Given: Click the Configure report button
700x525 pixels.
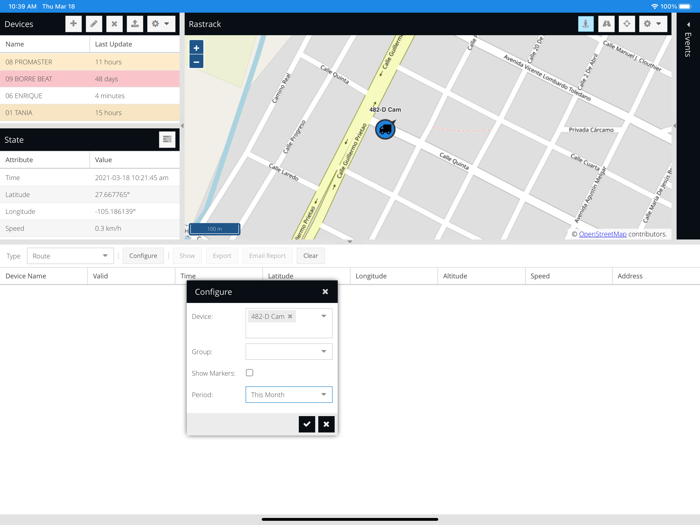Looking at the screenshot, I should pyautogui.click(x=143, y=256).
